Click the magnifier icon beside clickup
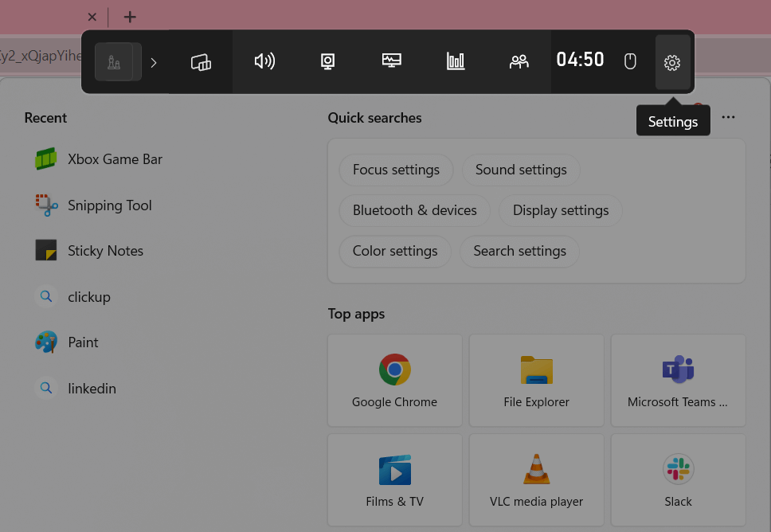Viewport: 771px width, 532px height. click(45, 296)
